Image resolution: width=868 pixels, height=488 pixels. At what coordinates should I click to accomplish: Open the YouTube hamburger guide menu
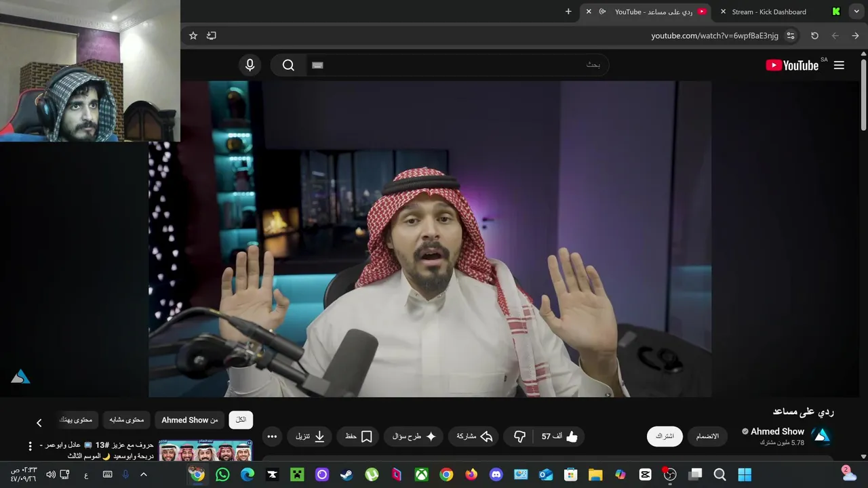click(839, 65)
